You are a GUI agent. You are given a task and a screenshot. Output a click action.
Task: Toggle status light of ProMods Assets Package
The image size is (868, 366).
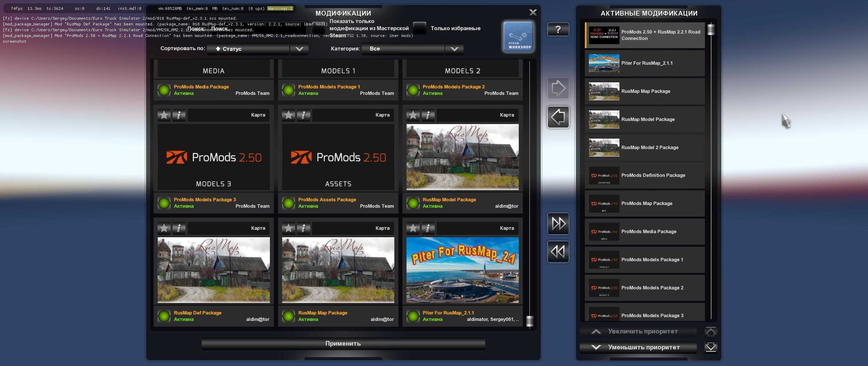[289, 203]
